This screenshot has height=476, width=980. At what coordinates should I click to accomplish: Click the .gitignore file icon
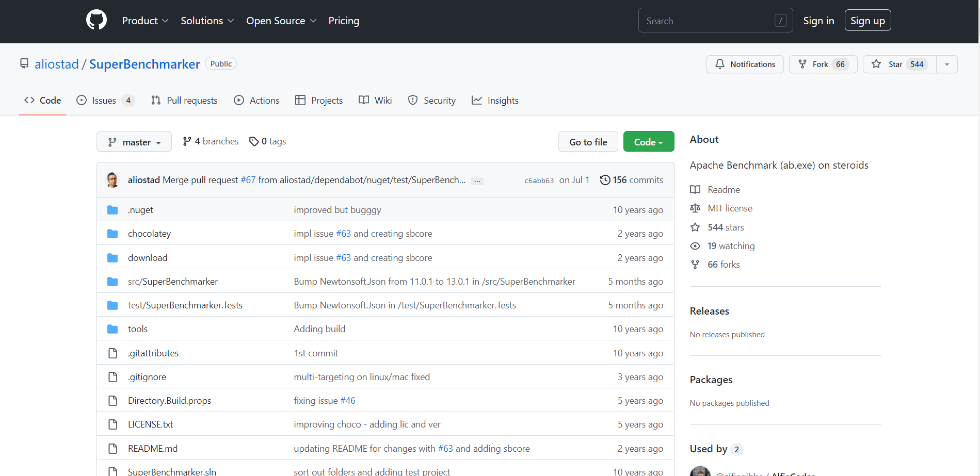113,377
